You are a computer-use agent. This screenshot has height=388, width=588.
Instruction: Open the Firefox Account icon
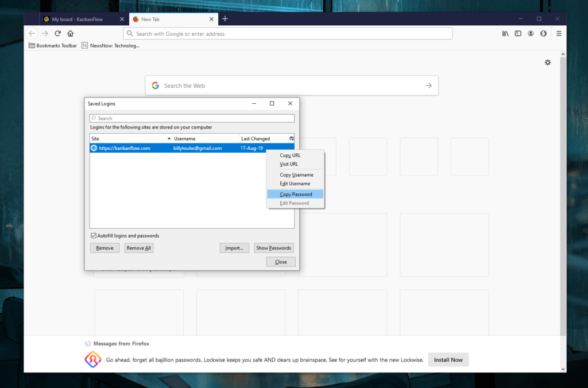click(x=531, y=33)
